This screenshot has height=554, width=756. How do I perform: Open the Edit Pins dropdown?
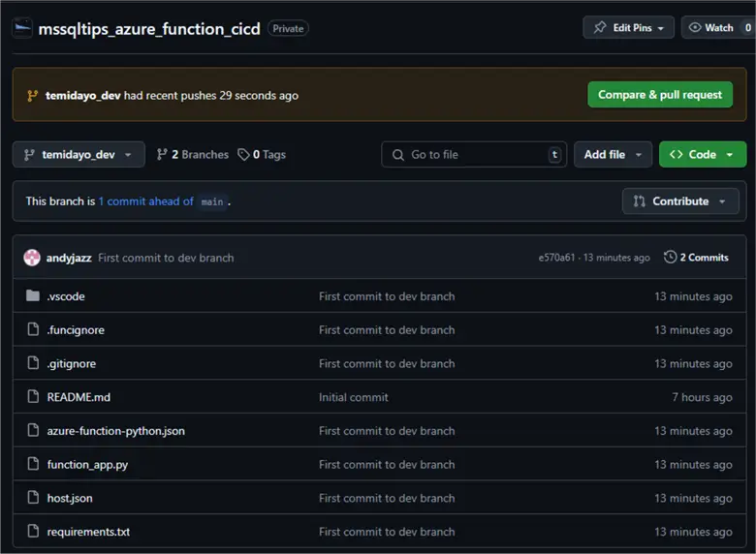point(628,27)
